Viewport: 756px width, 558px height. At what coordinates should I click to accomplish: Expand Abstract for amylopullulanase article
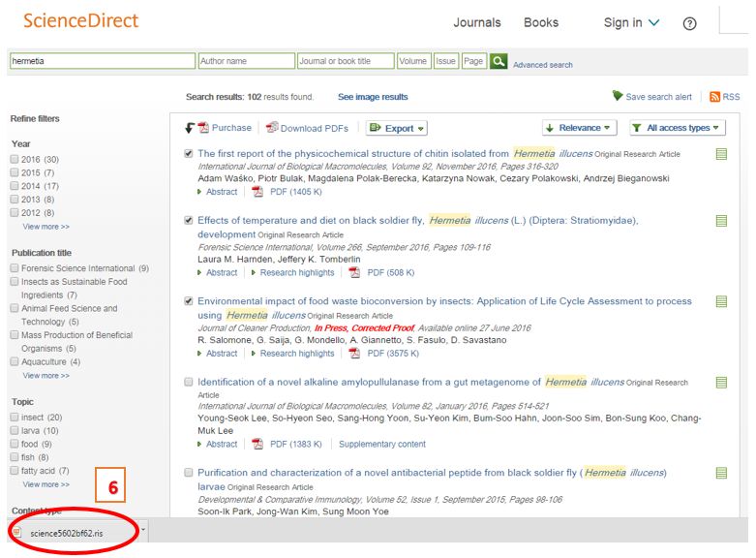tap(218, 444)
